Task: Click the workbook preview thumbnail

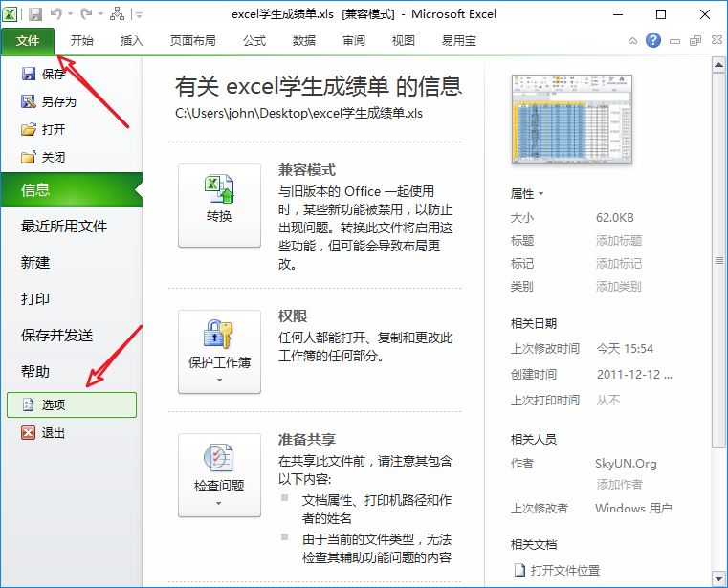Action: tap(572, 120)
